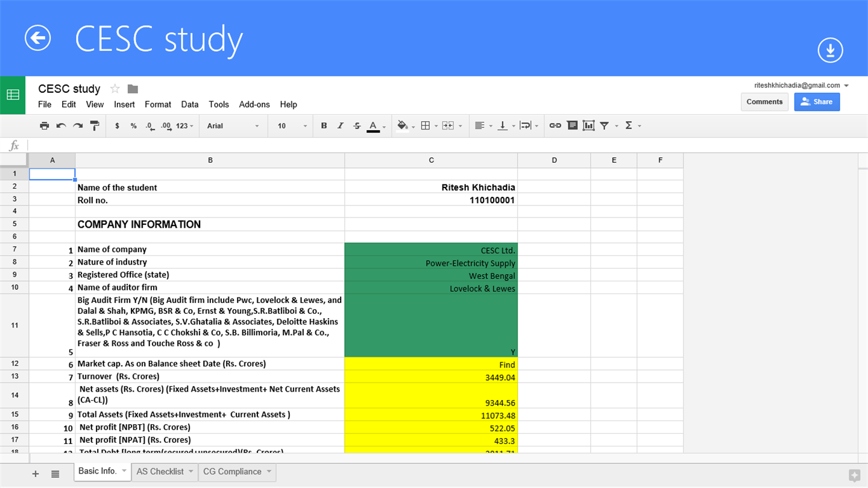Screen dimensions: 868x488
Task: Increase decimal places
Action: tap(166, 125)
